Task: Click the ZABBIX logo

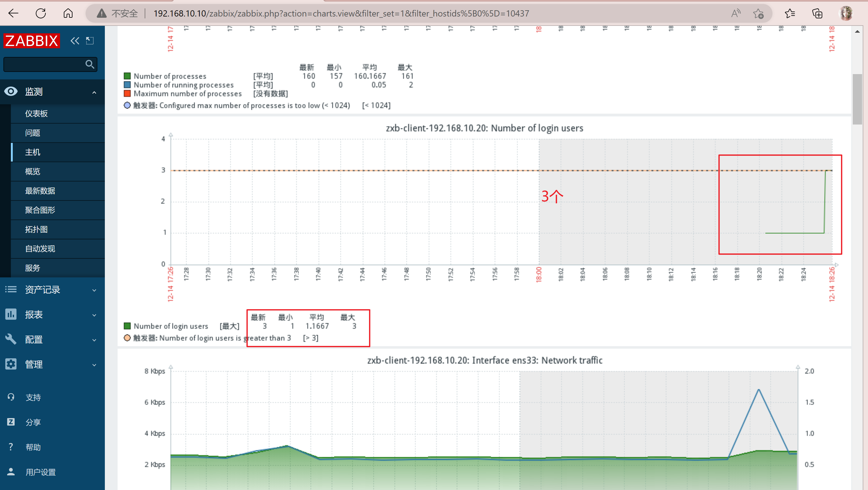Action: (x=31, y=41)
